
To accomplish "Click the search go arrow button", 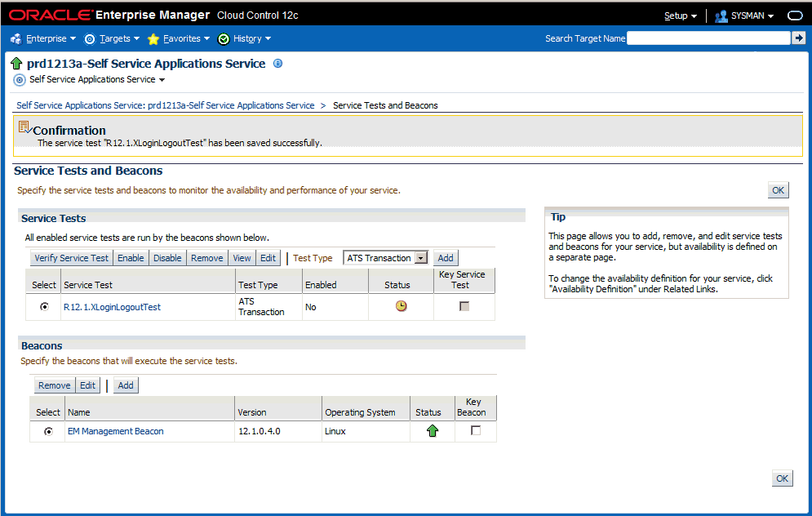I will coord(799,38).
